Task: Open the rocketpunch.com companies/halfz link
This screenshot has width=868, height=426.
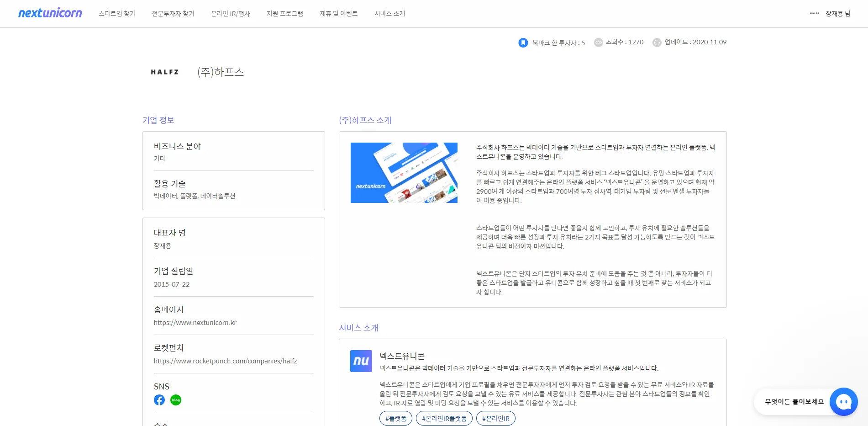Action: pyautogui.click(x=226, y=361)
